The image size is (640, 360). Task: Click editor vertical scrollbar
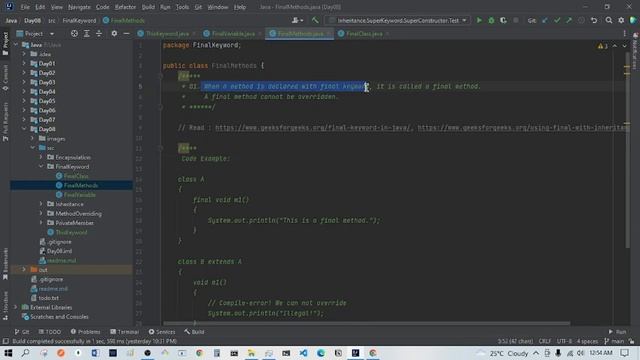coord(627,151)
